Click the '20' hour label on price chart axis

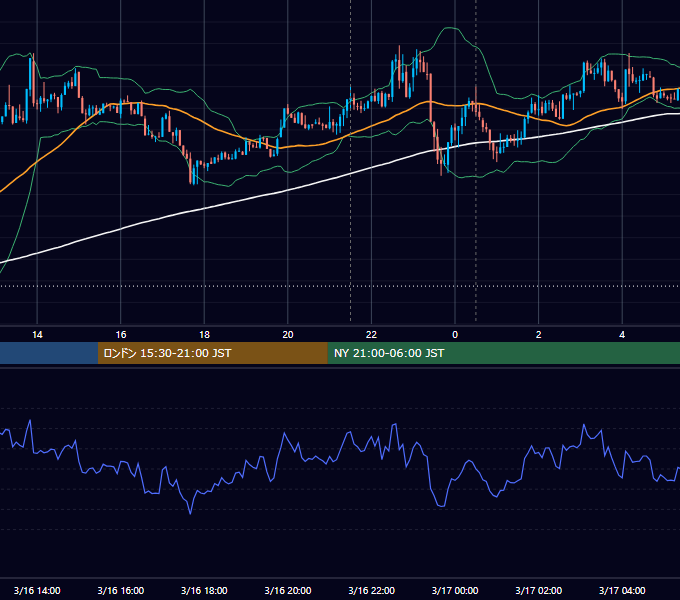pyautogui.click(x=288, y=335)
